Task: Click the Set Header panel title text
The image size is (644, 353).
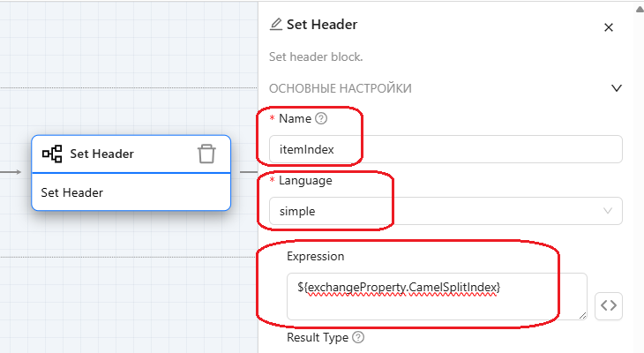Action: pos(321,25)
